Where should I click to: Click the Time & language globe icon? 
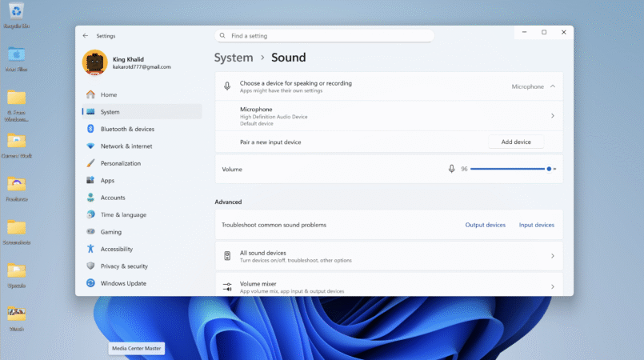tap(90, 214)
